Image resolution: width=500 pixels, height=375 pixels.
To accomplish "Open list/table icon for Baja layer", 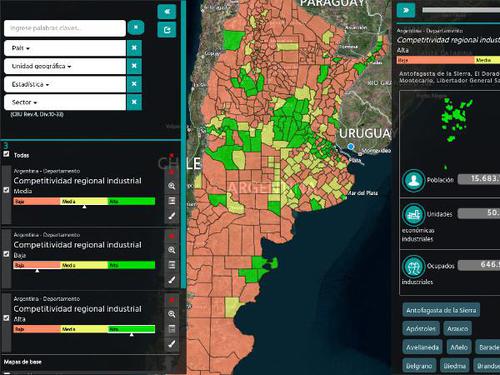I will tap(172, 265).
